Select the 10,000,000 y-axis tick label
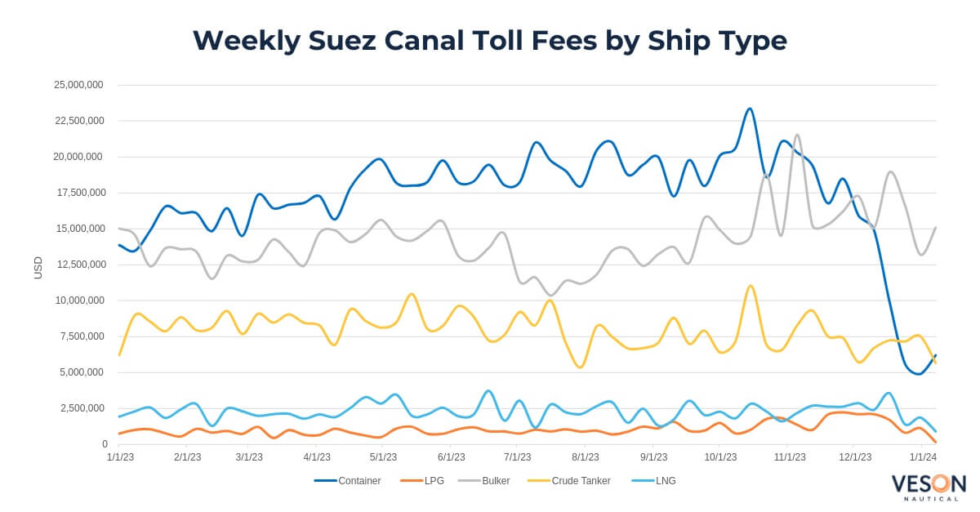The image size is (980, 512). [78, 301]
